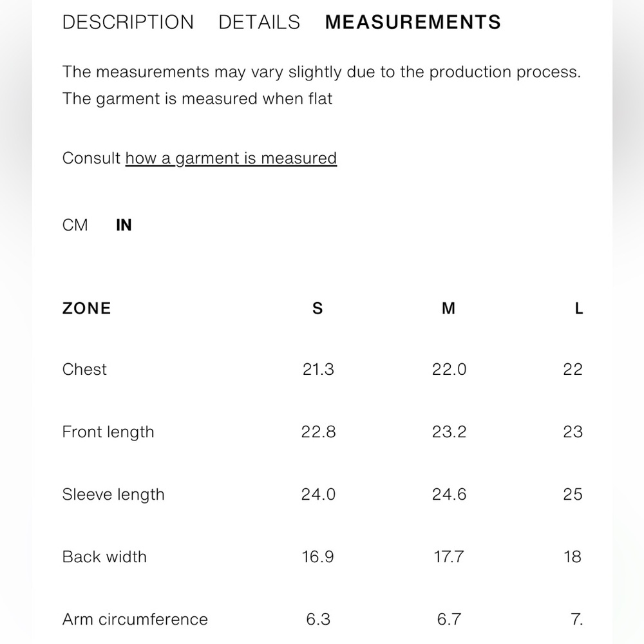Switch measurement units to CM
Viewport: 644px width, 644px height.
point(75,225)
